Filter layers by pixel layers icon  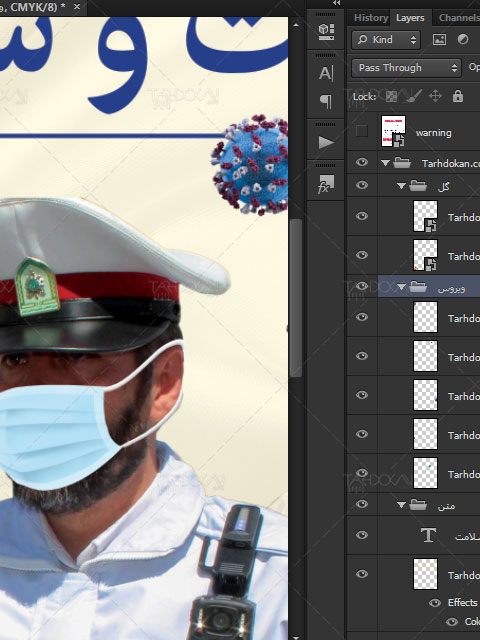439,40
